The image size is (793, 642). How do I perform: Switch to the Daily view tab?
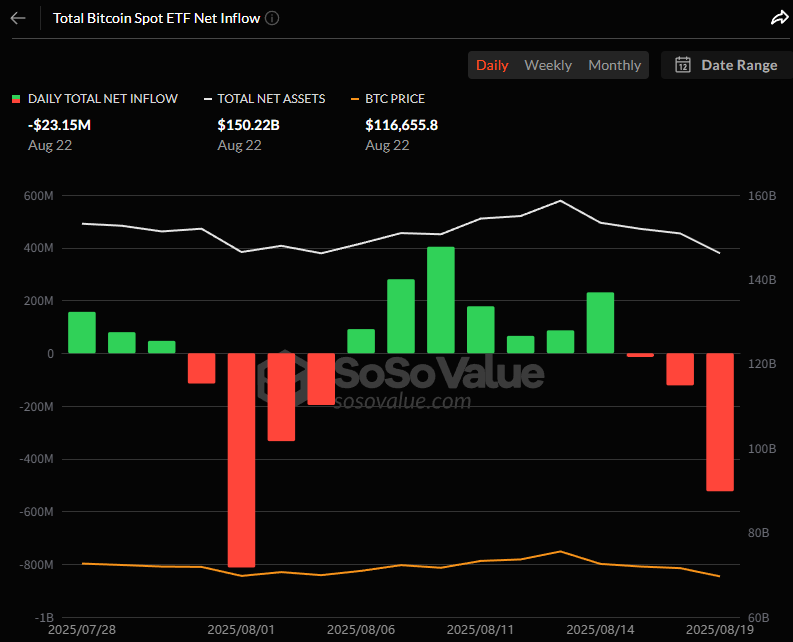point(492,65)
